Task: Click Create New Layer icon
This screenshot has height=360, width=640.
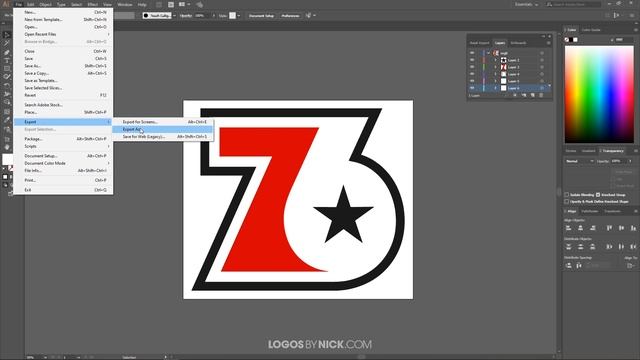Action: click(532, 96)
